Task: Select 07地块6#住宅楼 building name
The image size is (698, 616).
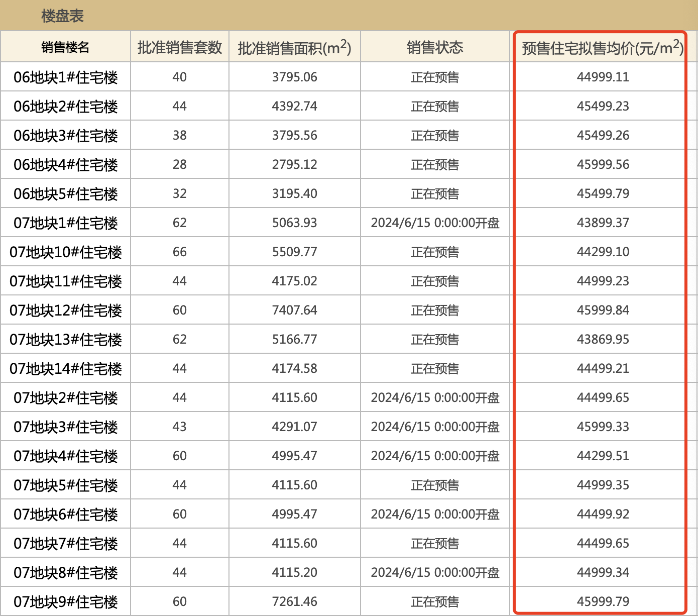Action: pos(66,514)
